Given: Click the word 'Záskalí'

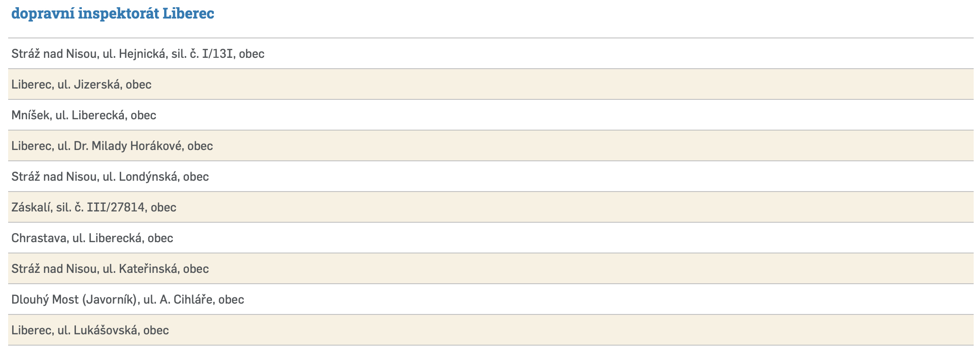Looking at the screenshot, I should (x=31, y=207).
